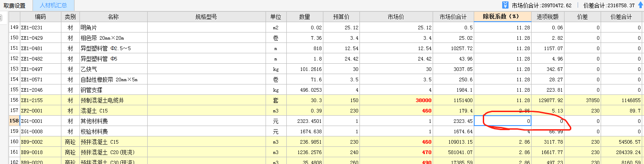The image size is (644, 164).
Task: Select the 除税系数(%) column header
Action: click(503, 17)
